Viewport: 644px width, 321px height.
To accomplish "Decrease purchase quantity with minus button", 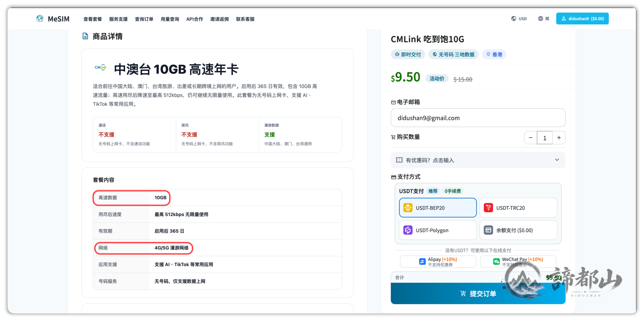I will click(531, 138).
